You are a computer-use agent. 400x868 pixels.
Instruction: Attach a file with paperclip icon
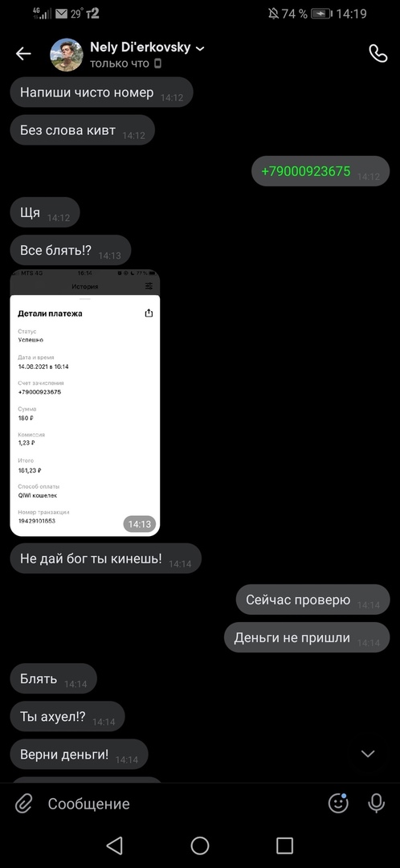24,803
